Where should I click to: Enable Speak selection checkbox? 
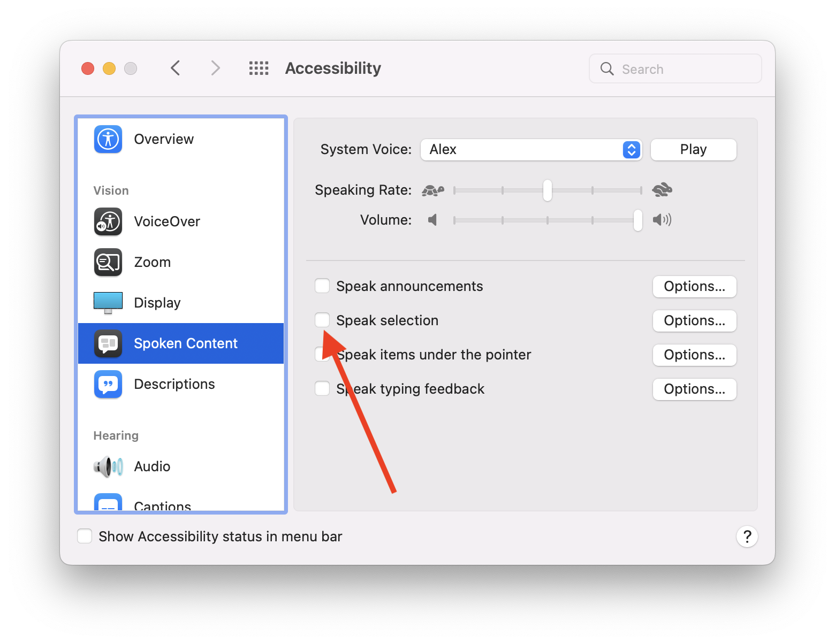coord(322,320)
